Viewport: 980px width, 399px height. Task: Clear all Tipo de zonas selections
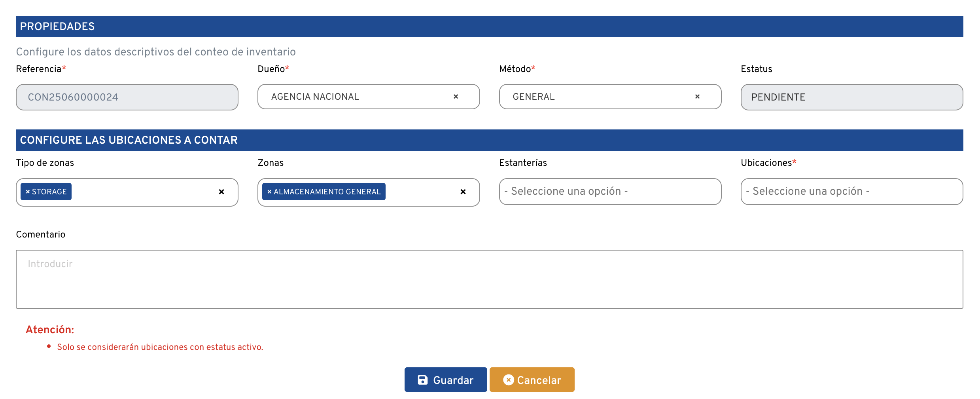pos(221,192)
